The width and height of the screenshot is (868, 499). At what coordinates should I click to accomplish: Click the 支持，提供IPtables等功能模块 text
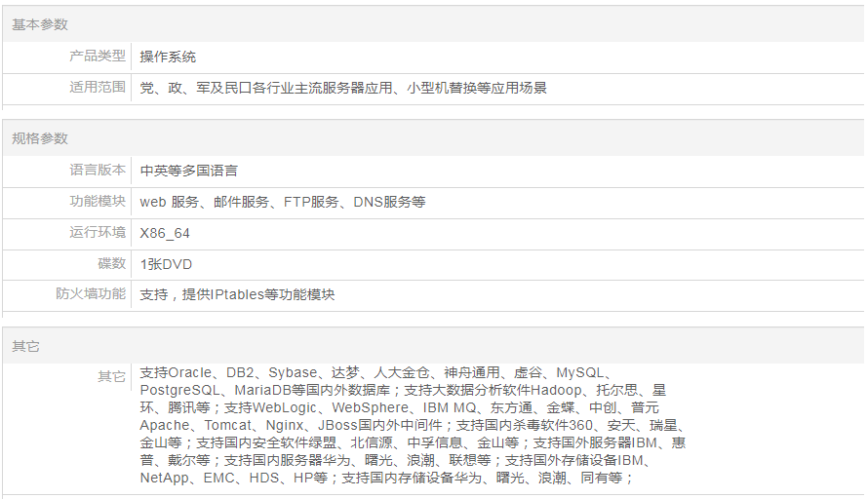point(237,294)
